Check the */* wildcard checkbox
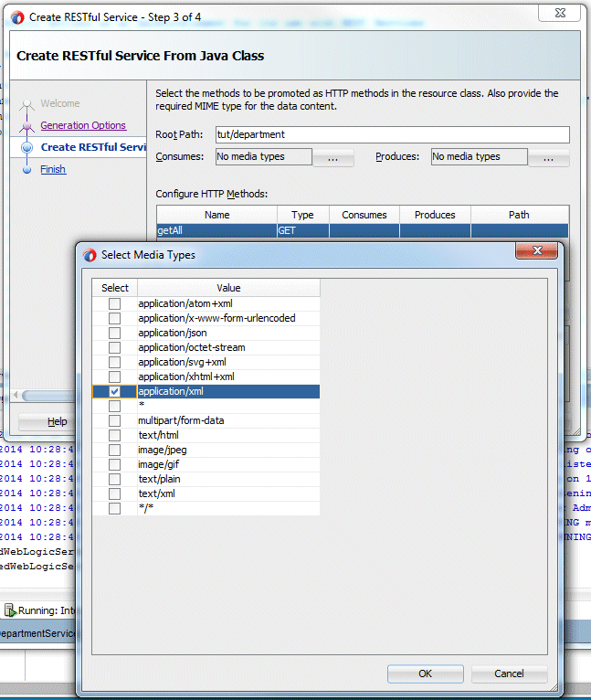 (x=115, y=508)
